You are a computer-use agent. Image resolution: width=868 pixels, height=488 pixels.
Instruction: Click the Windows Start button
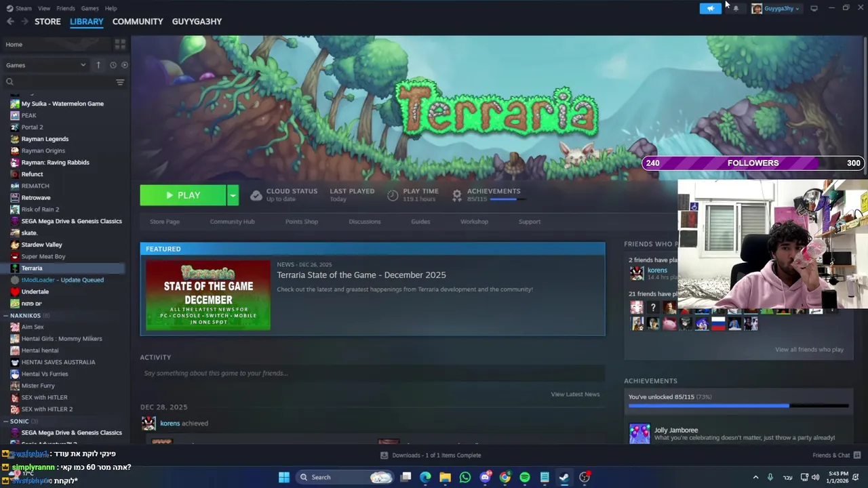point(284,477)
